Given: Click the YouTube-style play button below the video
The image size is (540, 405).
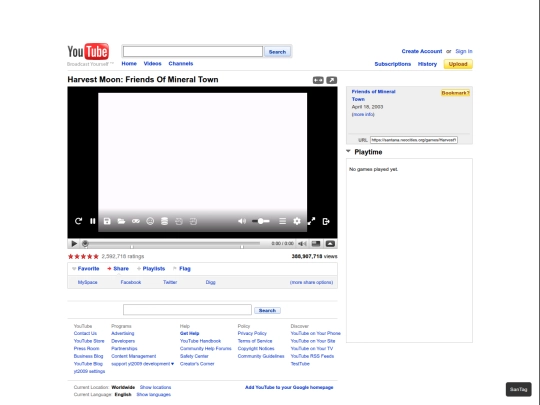Looking at the screenshot, I should click(74, 243).
